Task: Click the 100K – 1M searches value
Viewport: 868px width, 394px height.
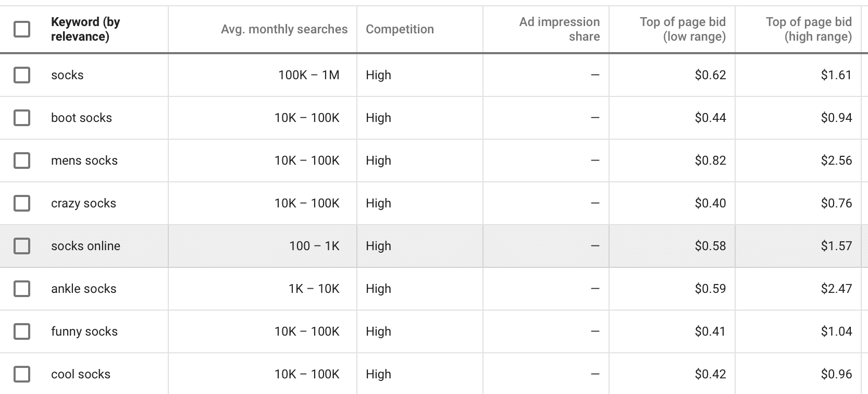Action: (x=309, y=75)
